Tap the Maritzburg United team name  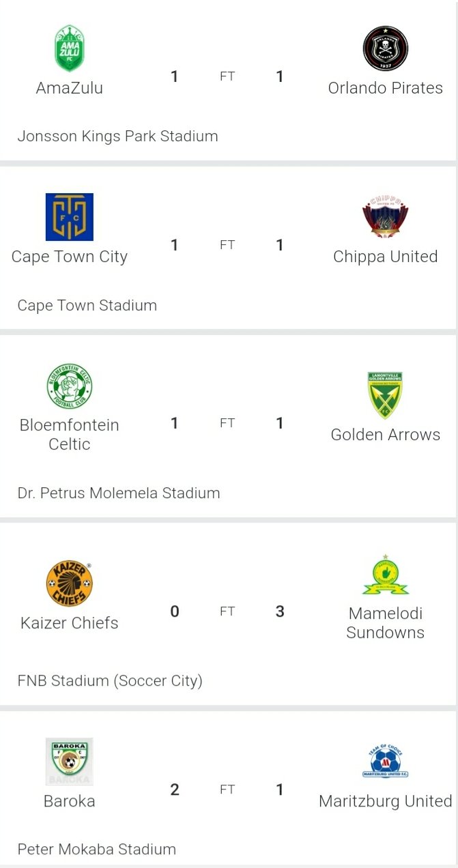tap(385, 801)
